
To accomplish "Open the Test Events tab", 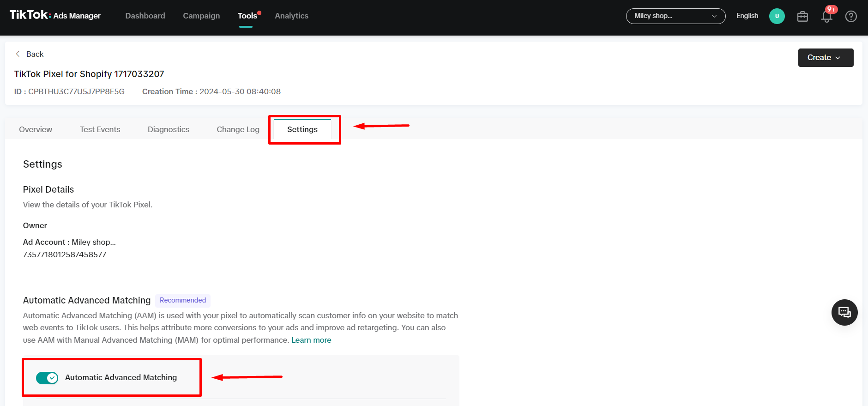I will (x=100, y=130).
